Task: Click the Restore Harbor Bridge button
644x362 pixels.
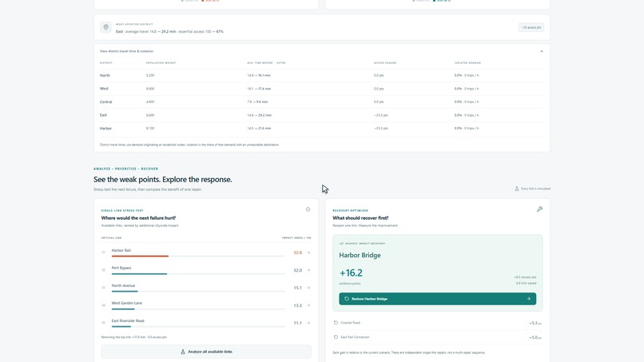Action: (x=437, y=299)
